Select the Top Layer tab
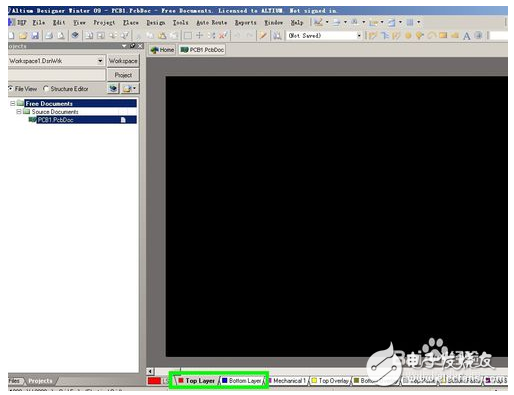Viewport: 514px width, 395px height. (x=197, y=381)
